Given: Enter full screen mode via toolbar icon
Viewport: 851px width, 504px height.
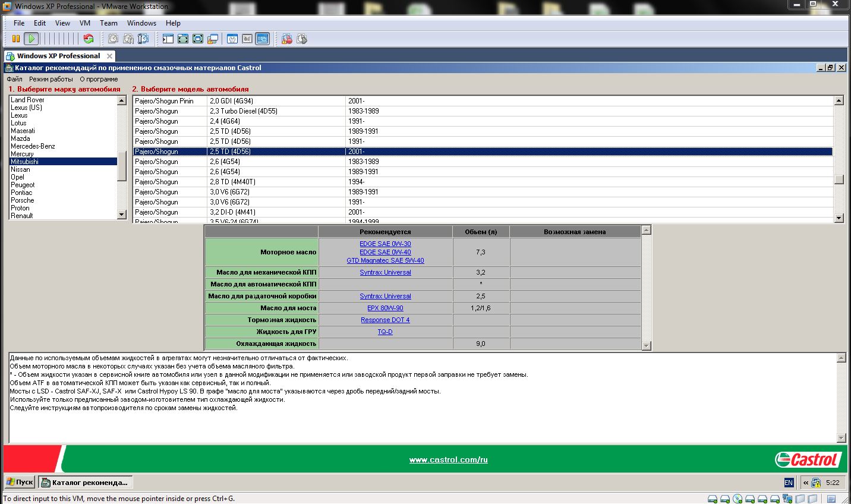Looking at the screenshot, I should click(x=183, y=39).
